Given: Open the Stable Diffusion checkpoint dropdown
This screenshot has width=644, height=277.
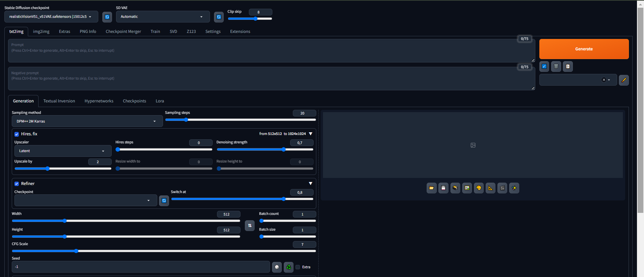Looking at the screenshot, I should [51, 16].
